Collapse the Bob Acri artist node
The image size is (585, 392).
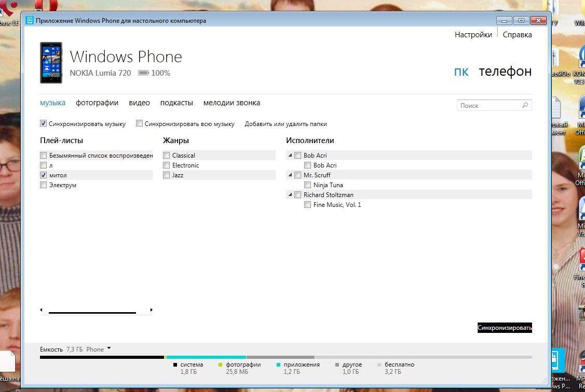pos(290,156)
